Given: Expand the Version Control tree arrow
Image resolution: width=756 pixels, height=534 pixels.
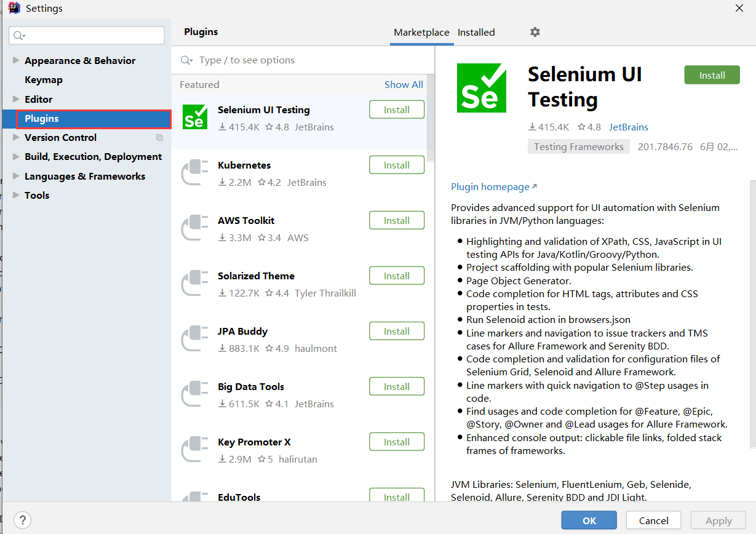Looking at the screenshot, I should (x=16, y=137).
